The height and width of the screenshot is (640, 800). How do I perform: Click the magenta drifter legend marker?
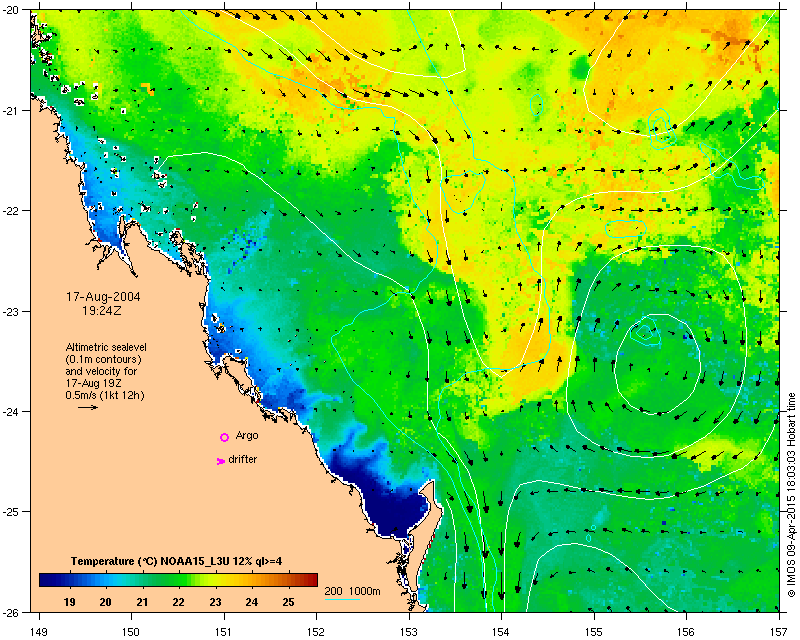[221, 461]
